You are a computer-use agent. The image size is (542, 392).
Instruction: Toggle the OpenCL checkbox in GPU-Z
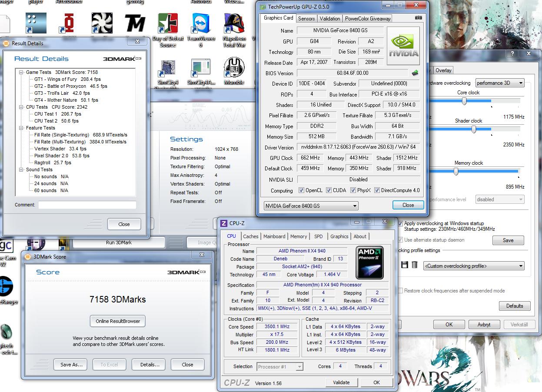(302, 190)
